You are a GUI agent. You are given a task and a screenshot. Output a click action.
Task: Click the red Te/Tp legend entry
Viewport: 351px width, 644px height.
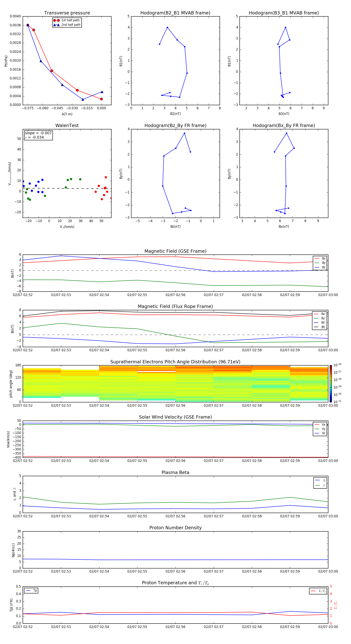[318, 591]
